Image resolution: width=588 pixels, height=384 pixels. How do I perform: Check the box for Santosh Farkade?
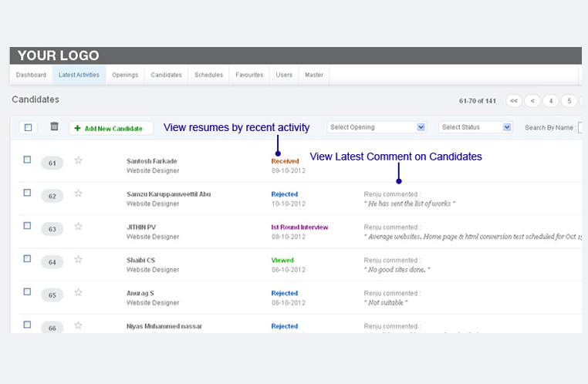point(27,160)
